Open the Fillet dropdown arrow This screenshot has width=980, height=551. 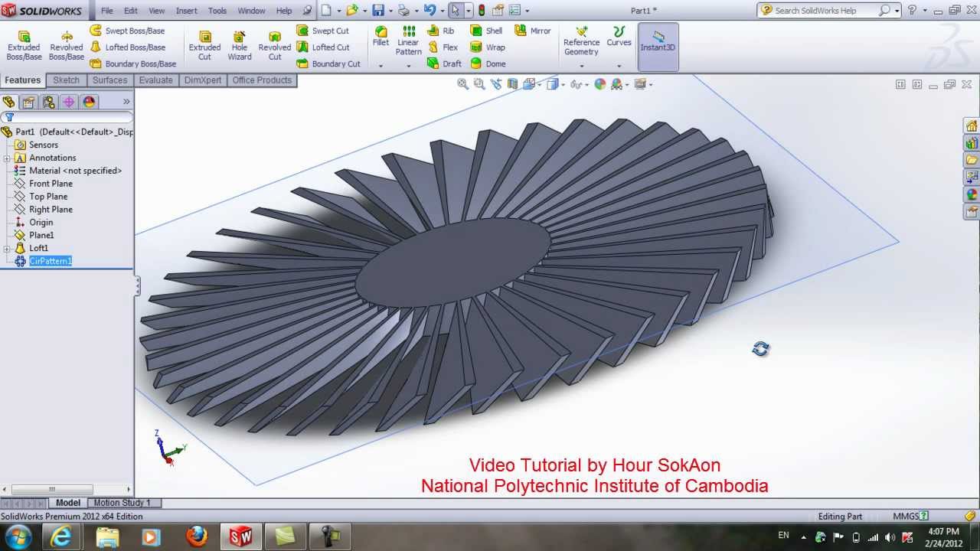click(x=381, y=66)
